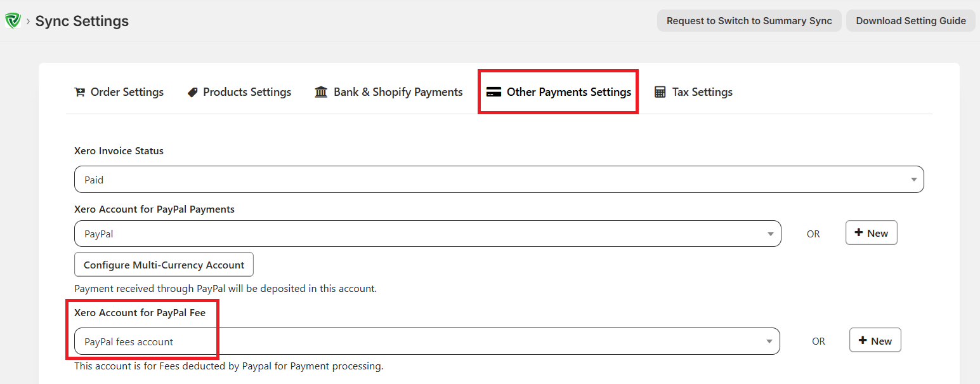Add a new account for PayPal fees
The height and width of the screenshot is (384, 980).
875,340
